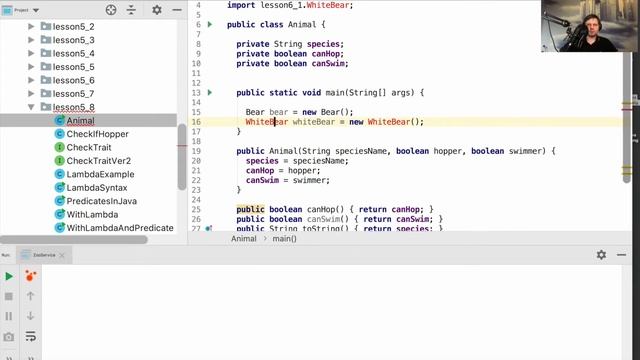Expand the lesson5_3 folder
The width and height of the screenshot is (640, 360).
point(31,40)
